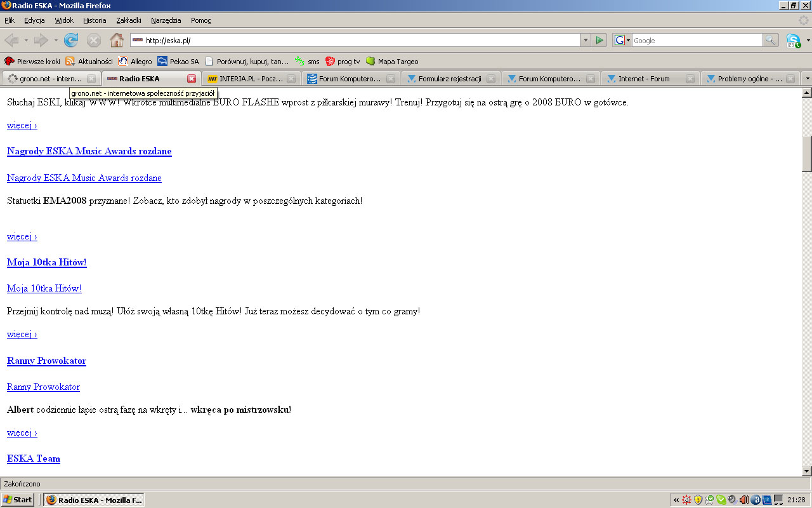The width and height of the screenshot is (812, 508).
Task: Close the grono.net tab
Action: pyautogui.click(x=91, y=79)
